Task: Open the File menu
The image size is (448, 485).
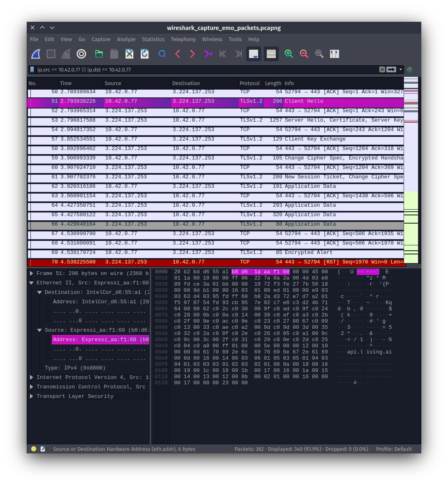Action: (x=34, y=39)
